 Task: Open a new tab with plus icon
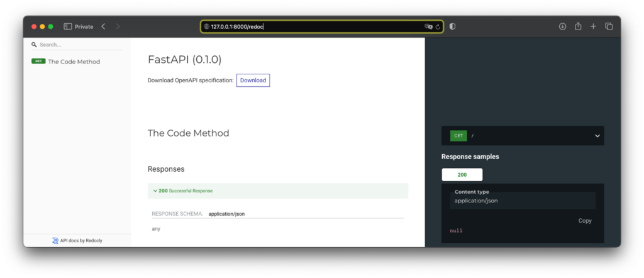click(x=593, y=26)
